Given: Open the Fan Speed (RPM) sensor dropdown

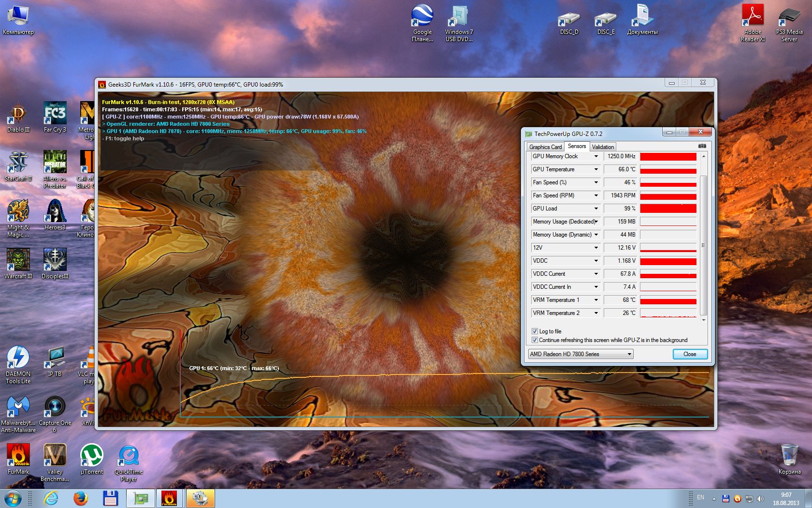Looking at the screenshot, I should [596, 195].
